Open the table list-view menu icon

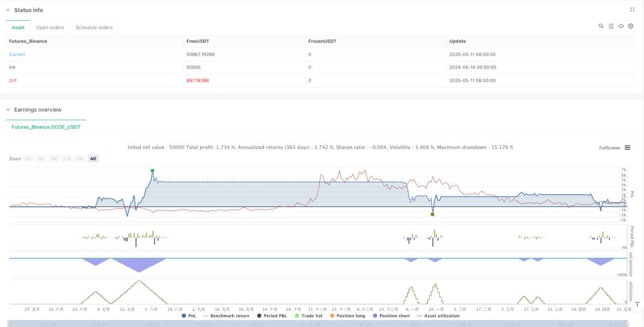click(x=611, y=26)
